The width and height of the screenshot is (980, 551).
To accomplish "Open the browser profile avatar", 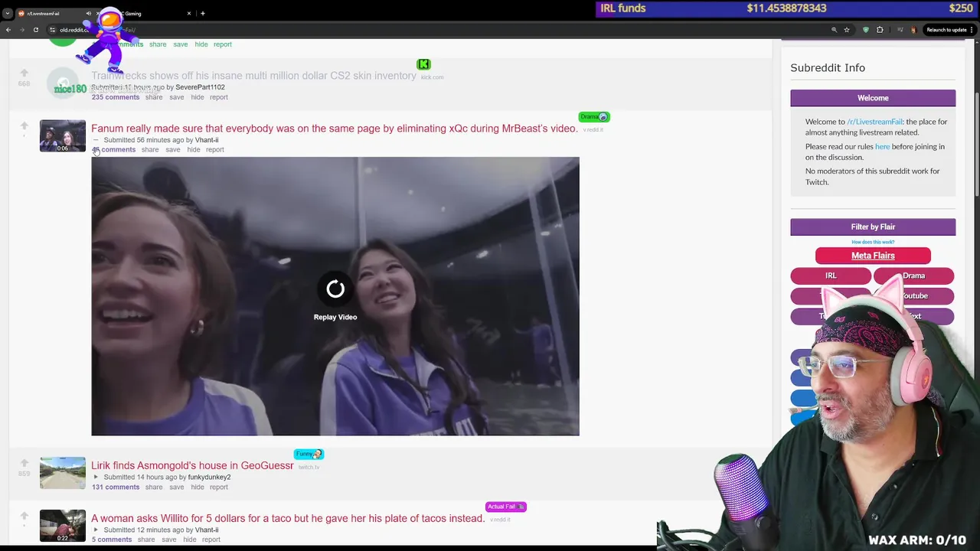I will tap(913, 30).
